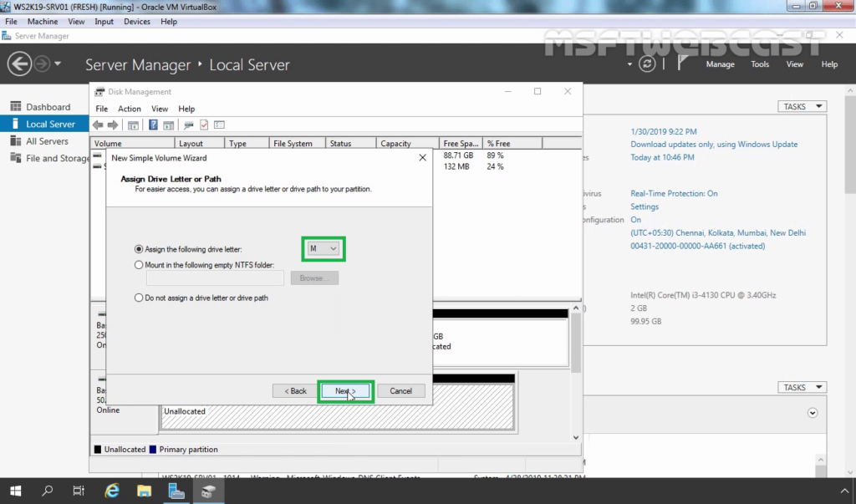The height and width of the screenshot is (504, 856).
Task: Click the Disk Management forward arrow toolbar icon
Action: (x=113, y=125)
